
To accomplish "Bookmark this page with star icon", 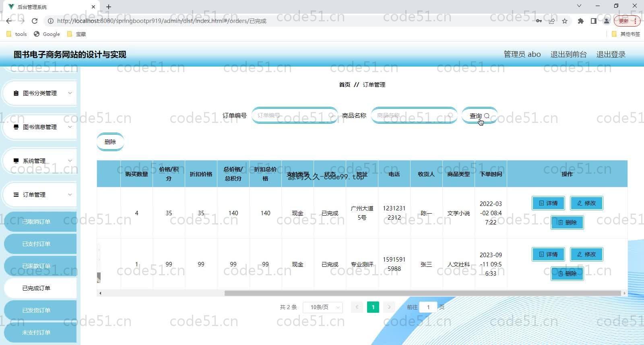I will point(565,21).
